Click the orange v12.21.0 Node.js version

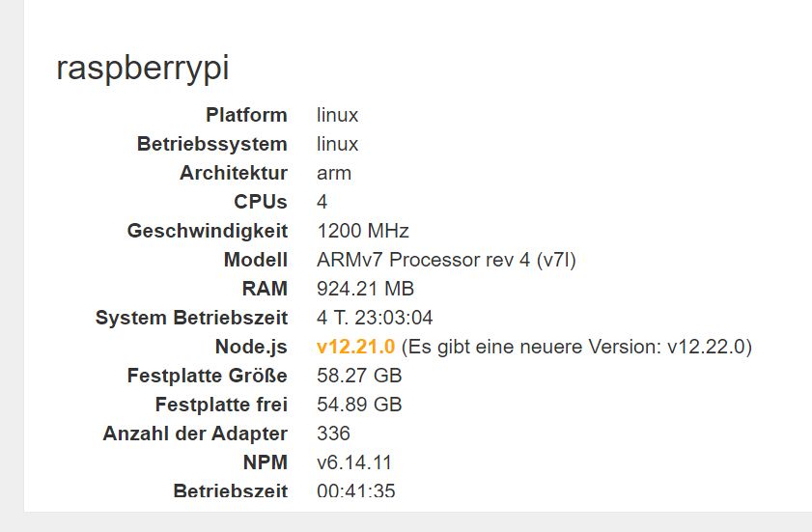pos(355,347)
